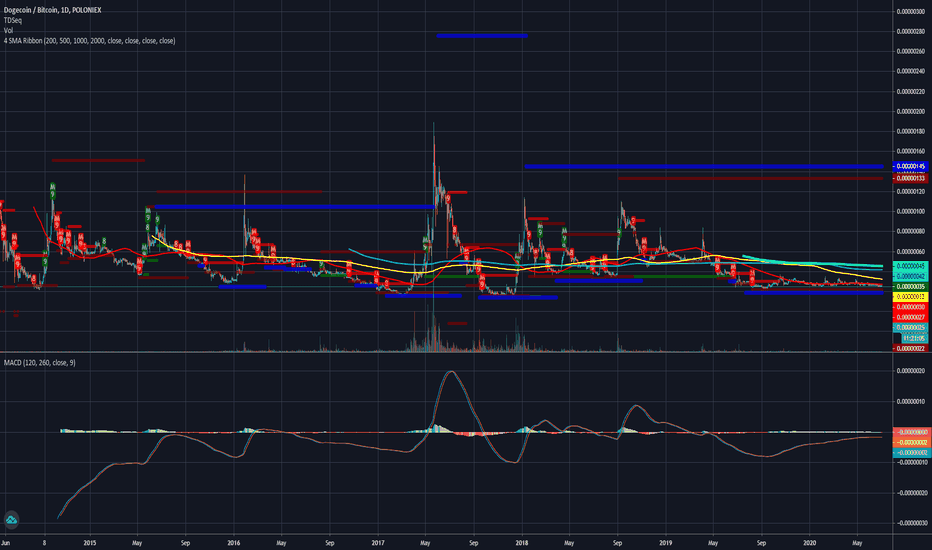Click the 0.00000180 price axis label
The image size is (932, 550).
click(x=910, y=131)
